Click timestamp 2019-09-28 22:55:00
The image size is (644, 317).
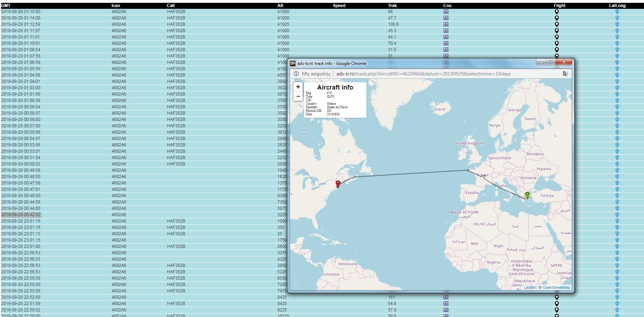[21, 285]
